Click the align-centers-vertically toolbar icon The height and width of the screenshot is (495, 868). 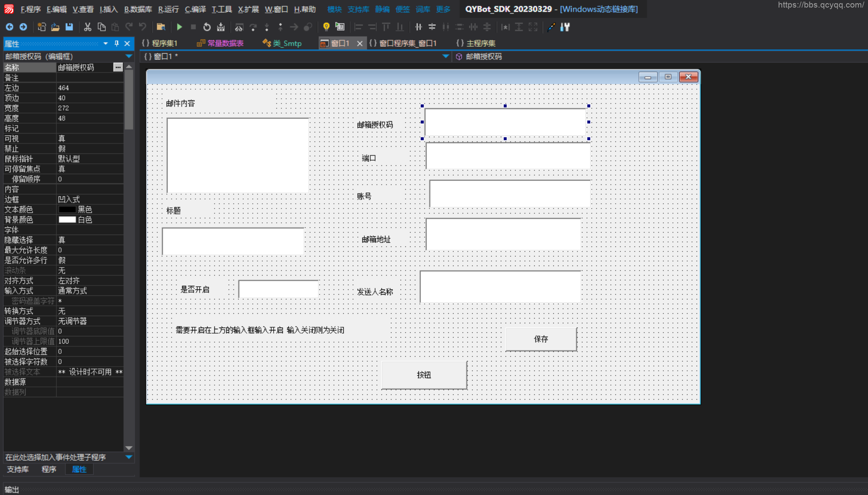click(418, 27)
